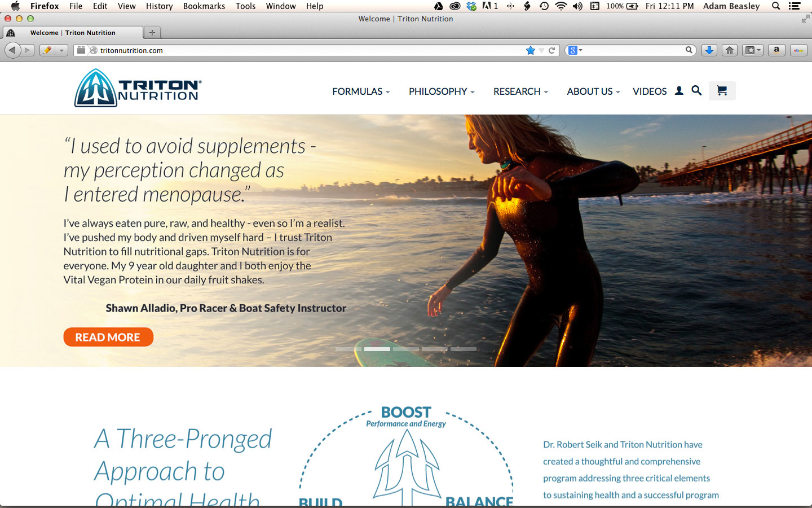Open the History menu

(160, 6)
